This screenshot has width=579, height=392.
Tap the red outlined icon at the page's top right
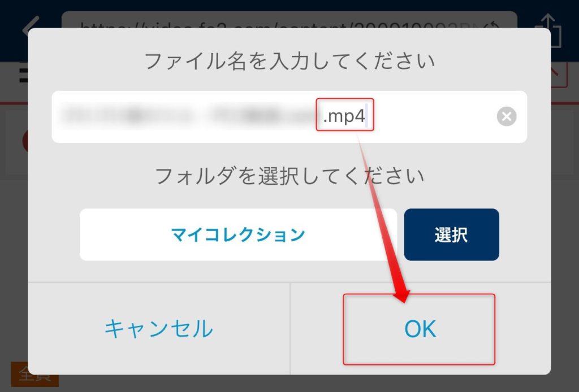559,76
